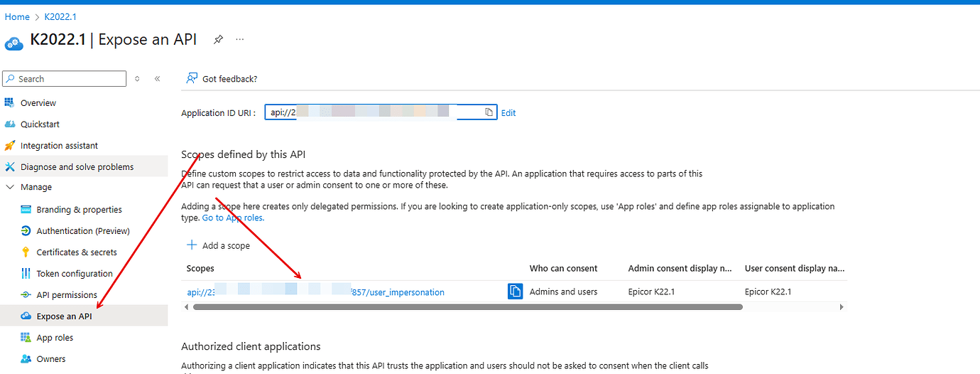The width and height of the screenshot is (980, 374).
Task: Click the Expose an API cloud icon
Action: point(26,316)
